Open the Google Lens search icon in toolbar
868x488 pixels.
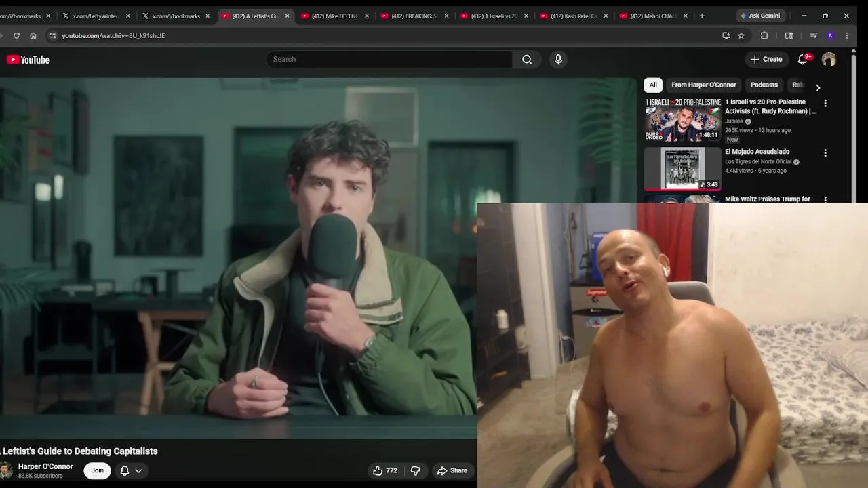click(x=789, y=35)
